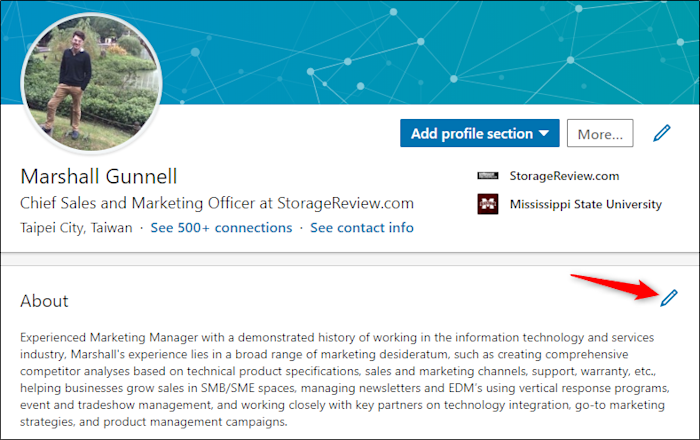Expand the Add profile section dropdown caret

coord(544,133)
